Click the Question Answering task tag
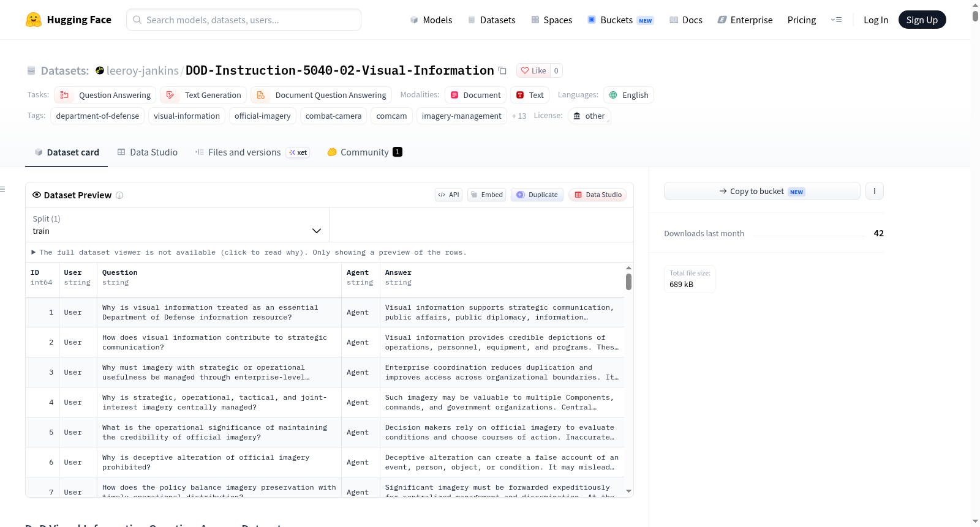Image resolution: width=980 pixels, height=527 pixels. [105, 95]
